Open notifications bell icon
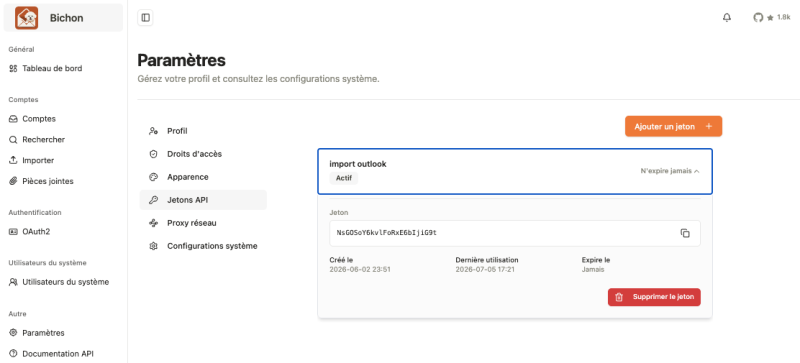 pos(727,18)
